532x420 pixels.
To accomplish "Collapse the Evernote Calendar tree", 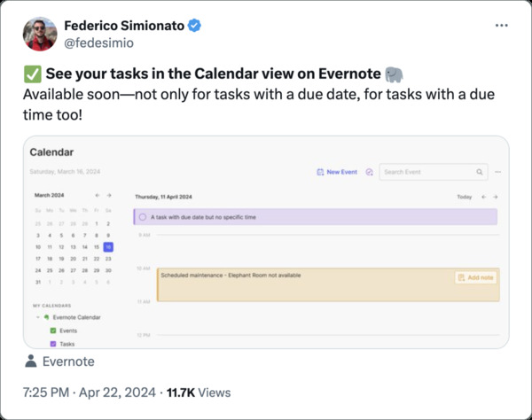I will (41, 317).
